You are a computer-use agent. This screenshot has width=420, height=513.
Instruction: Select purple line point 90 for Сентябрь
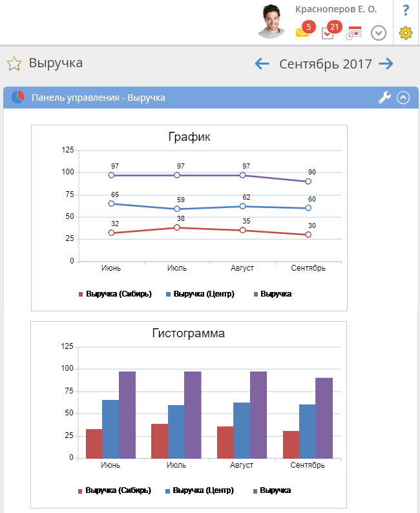[x=308, y=182]
